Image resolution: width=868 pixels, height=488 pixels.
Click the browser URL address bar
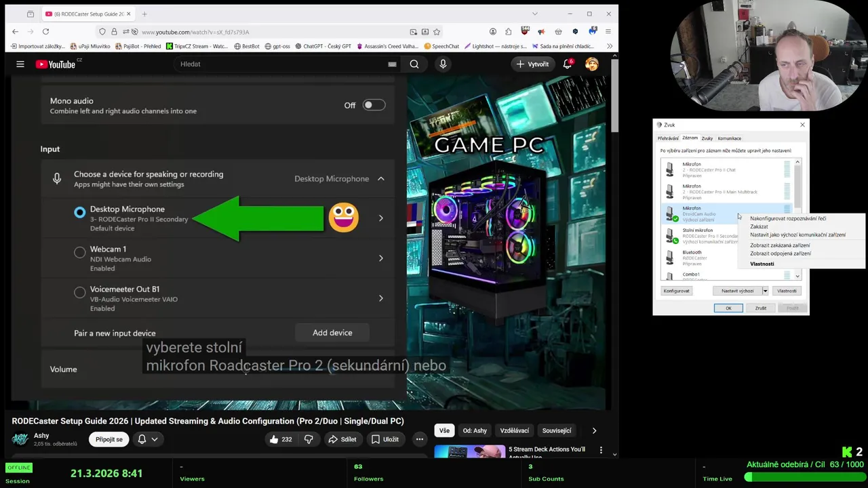(271, 32)
